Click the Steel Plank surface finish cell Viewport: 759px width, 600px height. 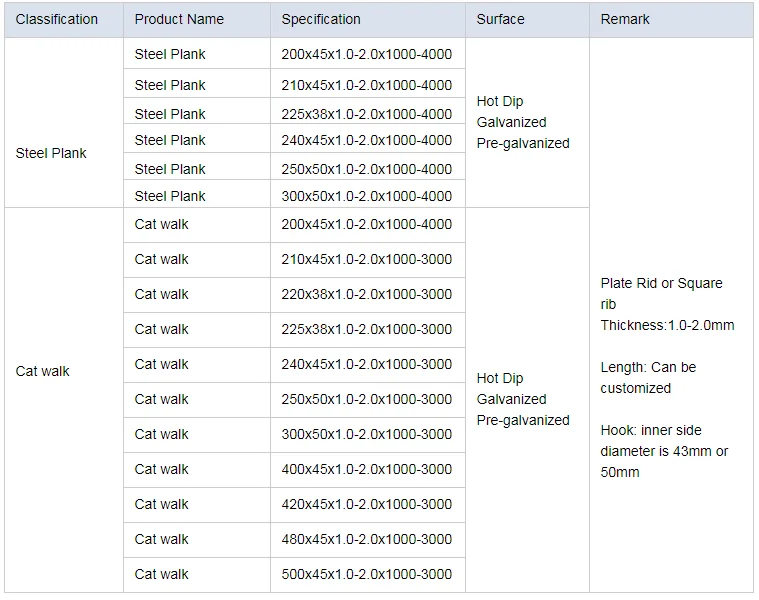point(523,122)
